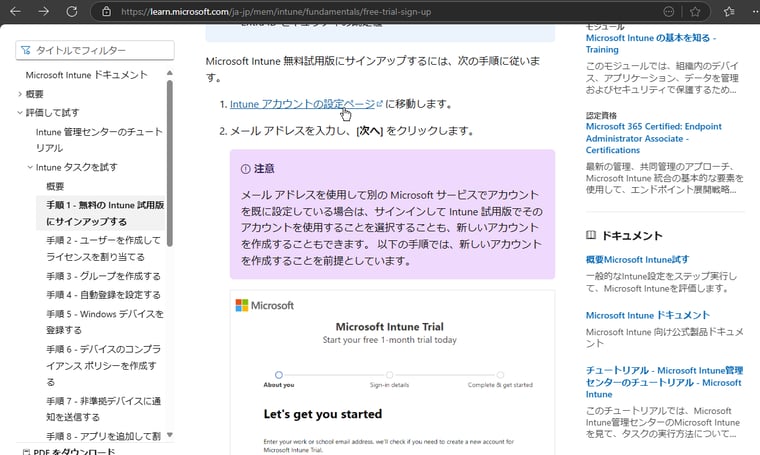Go forward with the browser forward arrow

point(44,11)
